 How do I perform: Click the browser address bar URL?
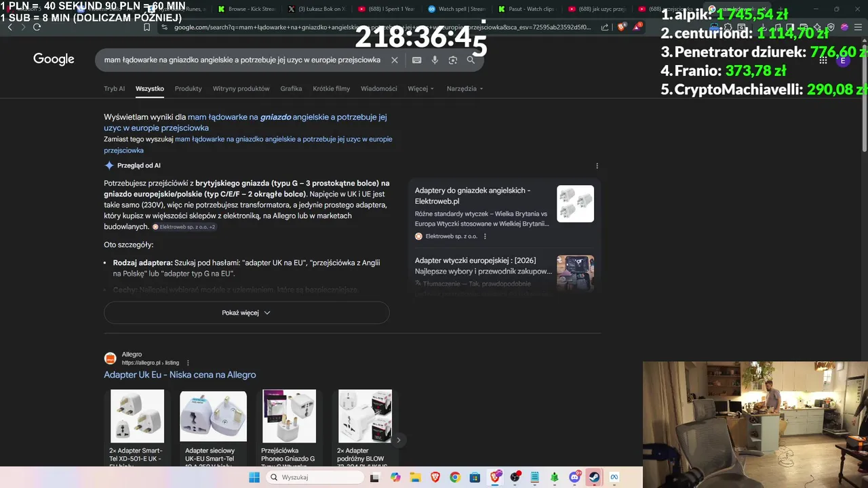click(382, 27)
